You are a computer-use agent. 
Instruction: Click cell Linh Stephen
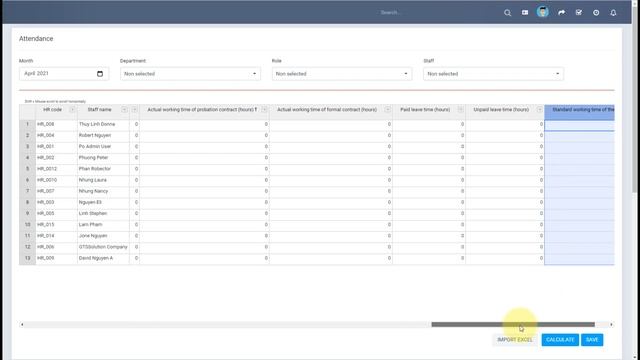click(x=103, y=213)
